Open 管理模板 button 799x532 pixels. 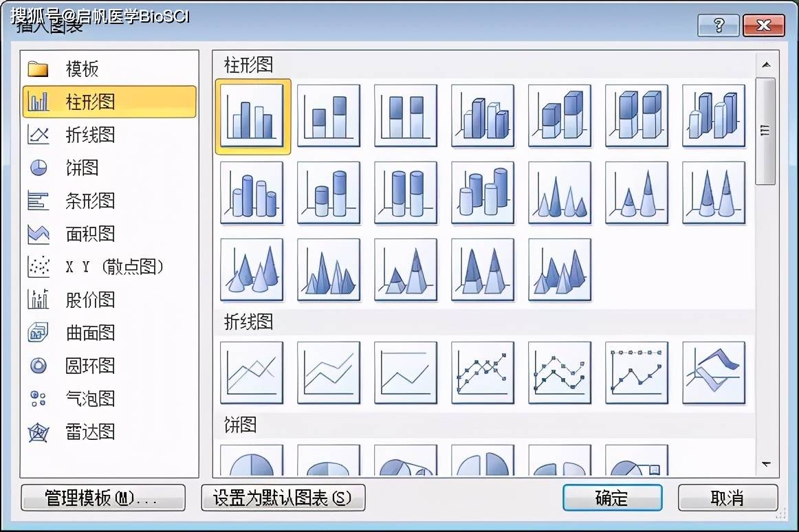(x=103, y=498)
